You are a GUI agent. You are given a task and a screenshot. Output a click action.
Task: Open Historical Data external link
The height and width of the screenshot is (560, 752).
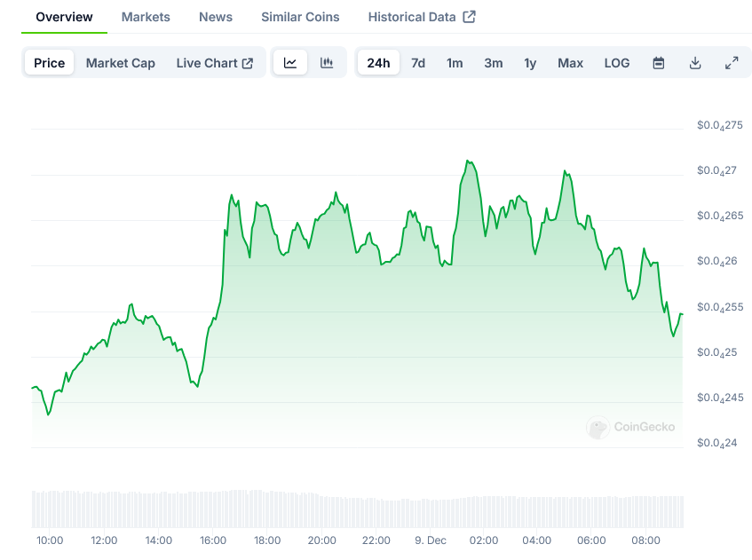click(422, 17)
